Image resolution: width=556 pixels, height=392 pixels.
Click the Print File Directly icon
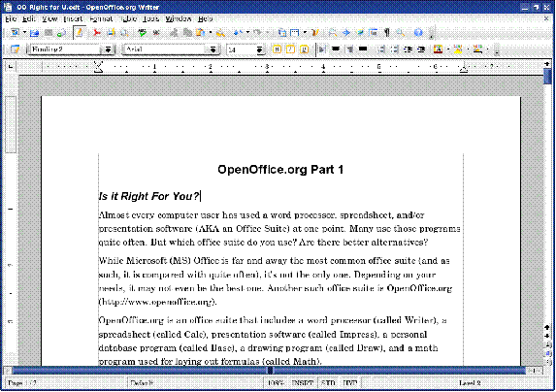pyautogui.click(x=111, y=33)
